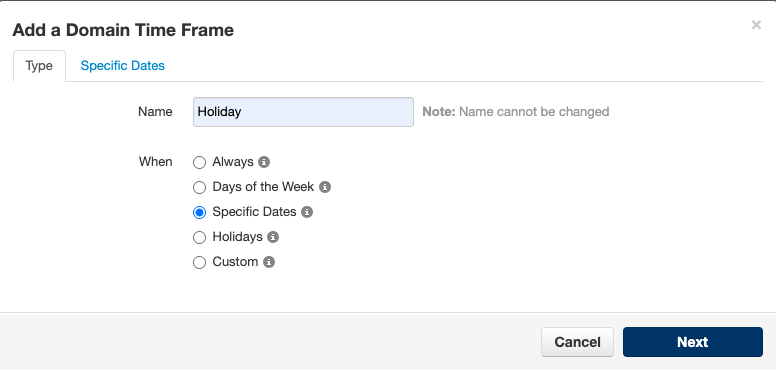Click the info icon beside Specific Dates option
The image size is (776, 370).
(307, 212)
